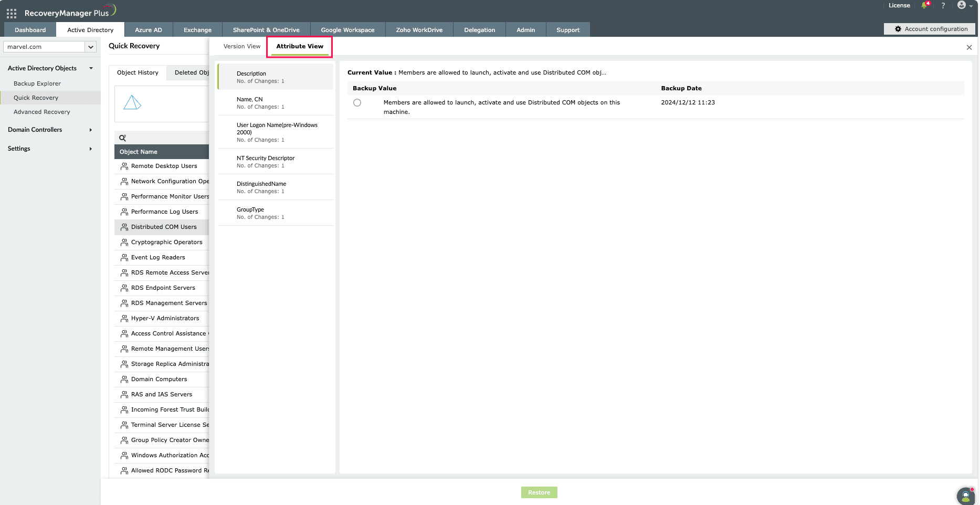Select the NT Security Descriptor attribute
The width and height of the screenshot is (980, 505).
(276, 162)
